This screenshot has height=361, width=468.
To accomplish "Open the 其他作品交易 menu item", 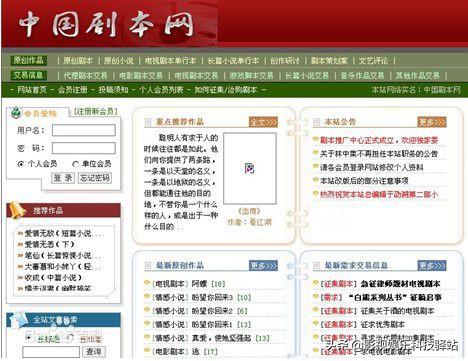I will click(x=418, y=75).
